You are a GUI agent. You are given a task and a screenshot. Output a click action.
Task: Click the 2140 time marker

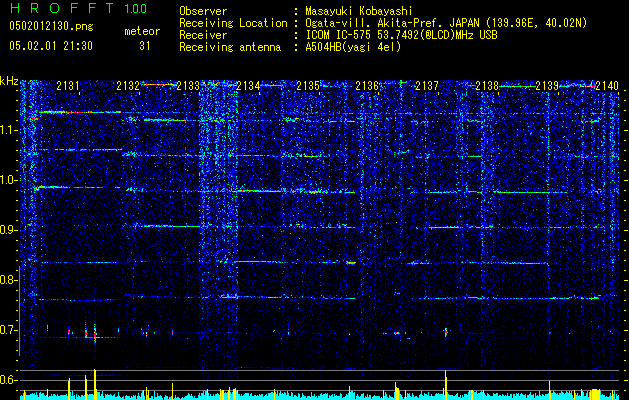607,85
